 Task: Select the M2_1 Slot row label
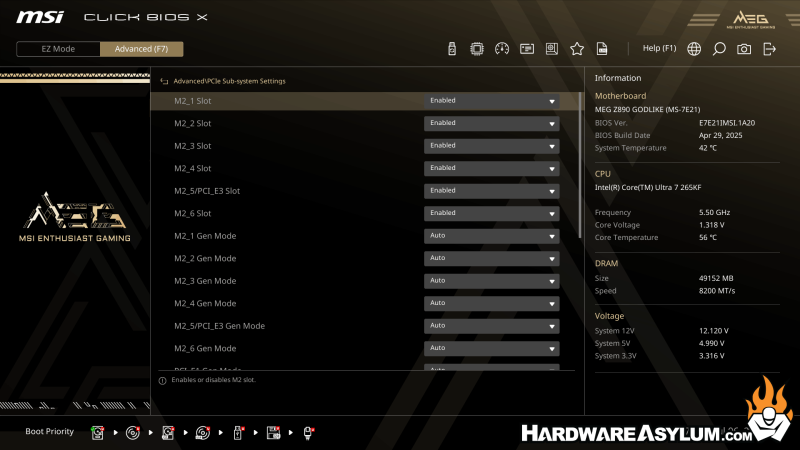(192, 101)
